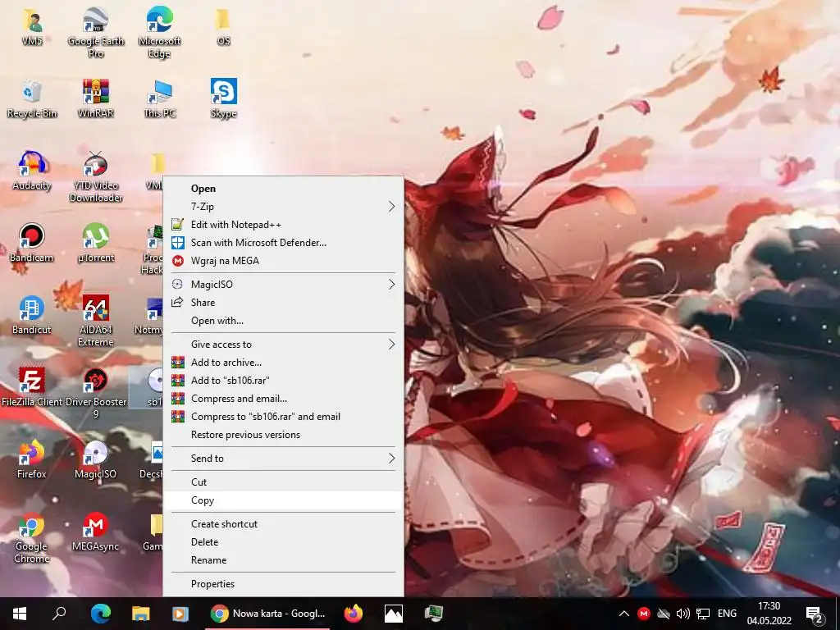Select the Bandicam desktop shortcut
The height and width of the screenshot is (630, 840).
click(x=32, y=243)
